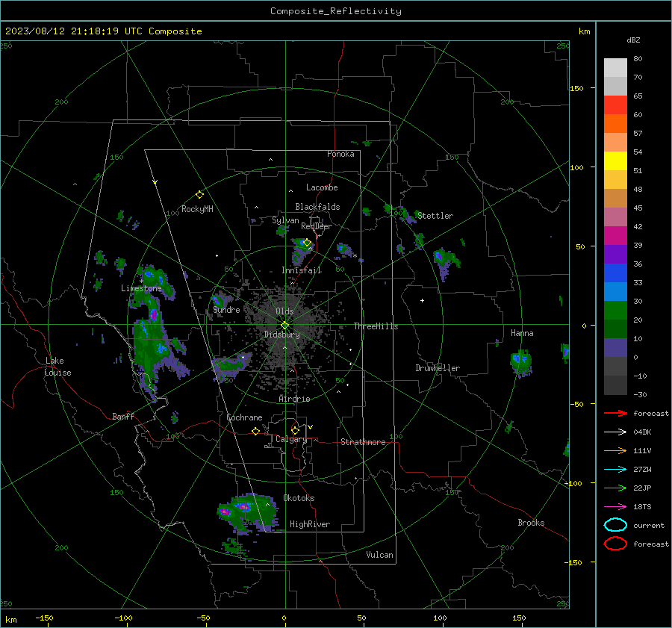672x628 pixels.
Task: Click the Brooks label
Action: point(531,523)
